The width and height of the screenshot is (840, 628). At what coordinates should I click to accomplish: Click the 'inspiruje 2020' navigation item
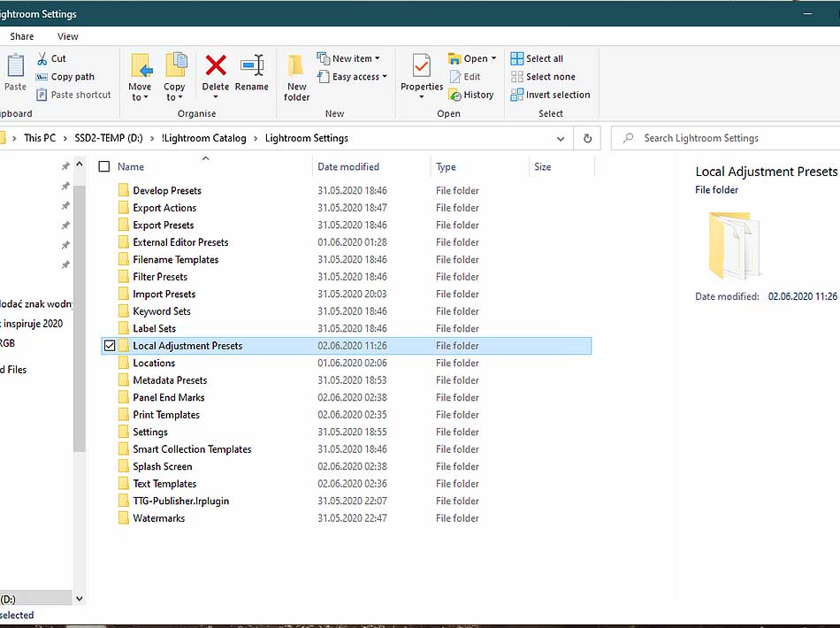(x=32, y=324)
